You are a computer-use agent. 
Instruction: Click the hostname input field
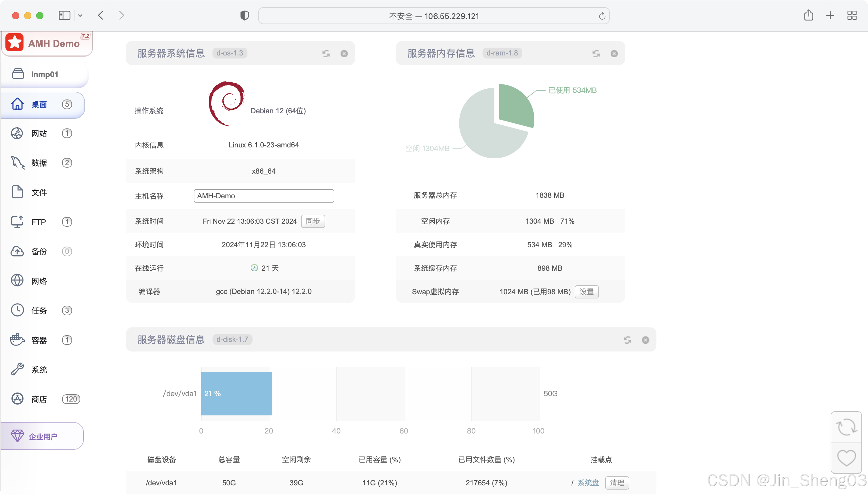pos(264,196)
